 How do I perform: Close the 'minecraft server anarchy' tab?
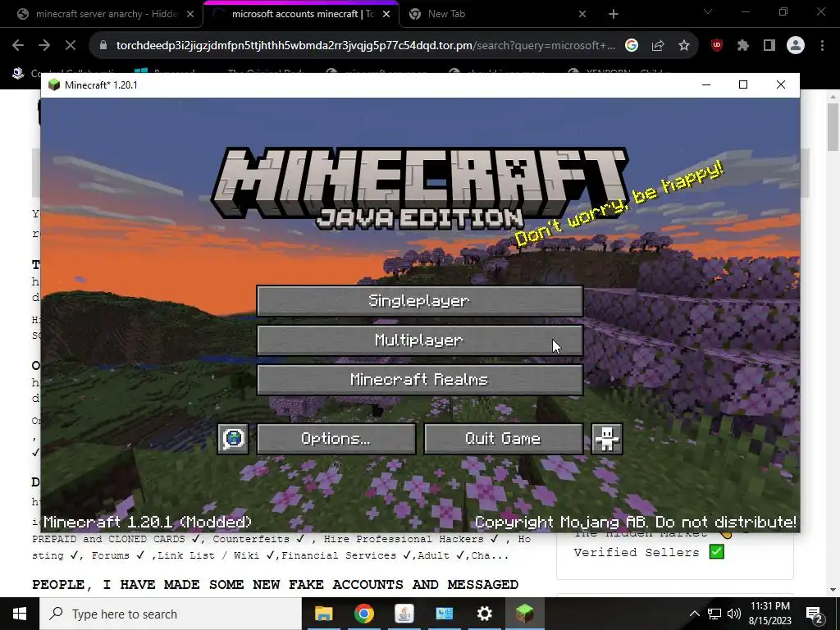190,15
